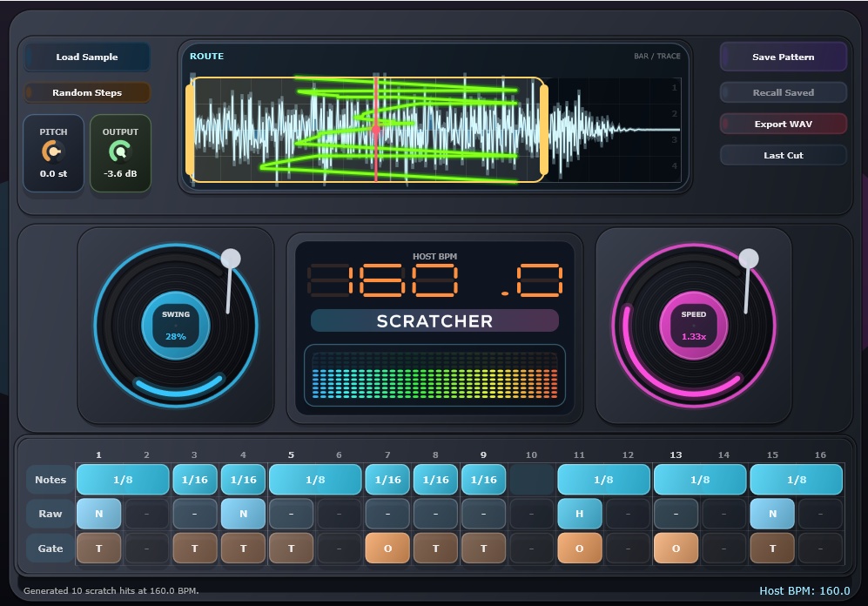Click step number 5 column header
Image resolution: width=868 pixels, height=606 pixels.
tap(291, 454)
